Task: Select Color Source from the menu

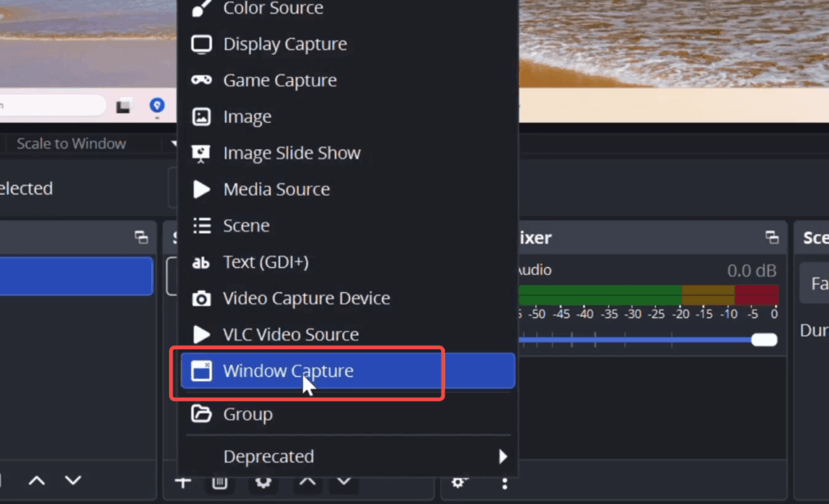Action: pyautogui.click(x=273, y=9)
